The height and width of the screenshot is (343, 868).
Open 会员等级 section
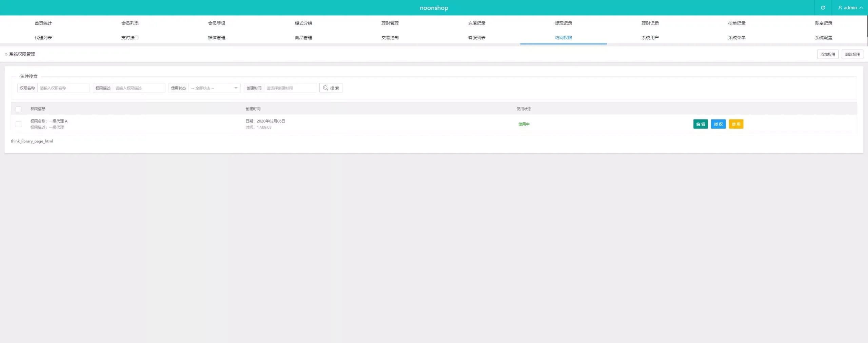217,23
